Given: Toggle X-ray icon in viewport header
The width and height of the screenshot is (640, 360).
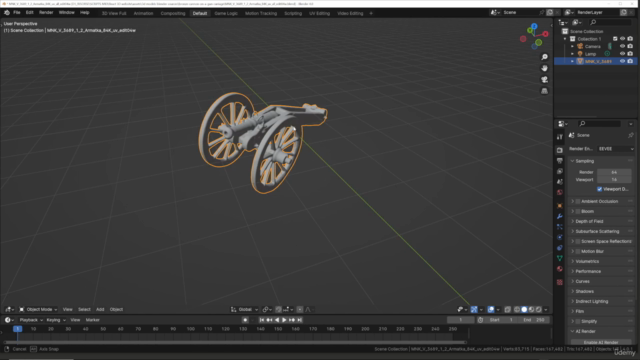Looking at the screenshot, I should [507, 309].
